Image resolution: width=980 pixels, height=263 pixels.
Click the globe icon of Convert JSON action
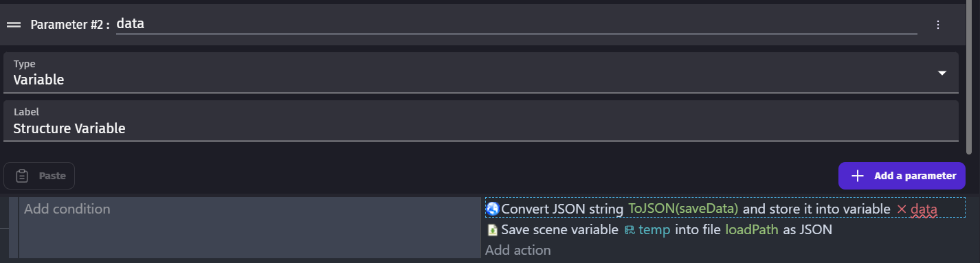pyautogui.click(x=492, y=209)
